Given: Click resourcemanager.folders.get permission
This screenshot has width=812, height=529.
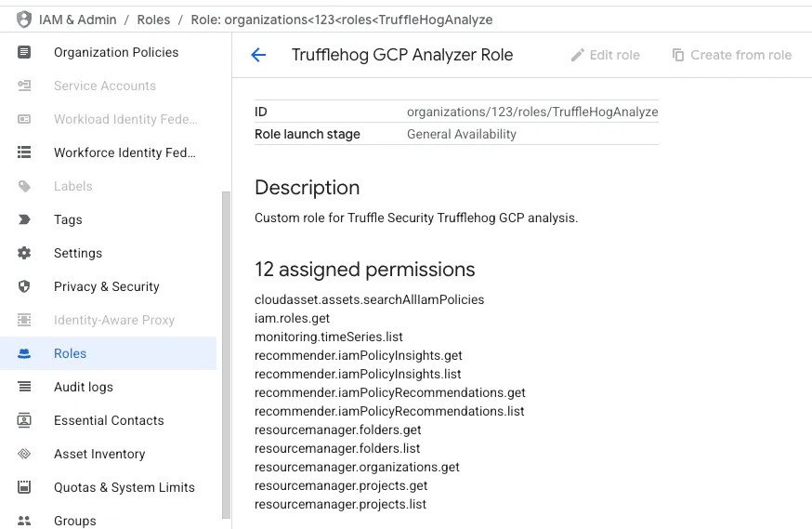Looking at the screenshot, I should pos(337,430).
